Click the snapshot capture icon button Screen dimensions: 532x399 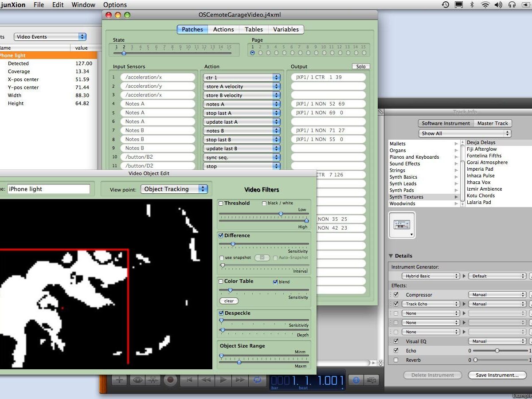(262, 258)
